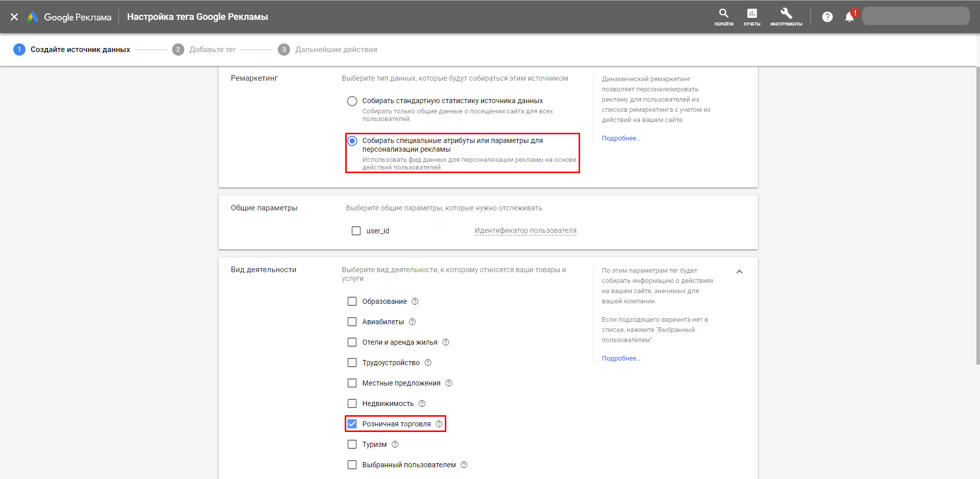Uncheck the Розничная торговля checkbox
980x479 pixels.
352,424
